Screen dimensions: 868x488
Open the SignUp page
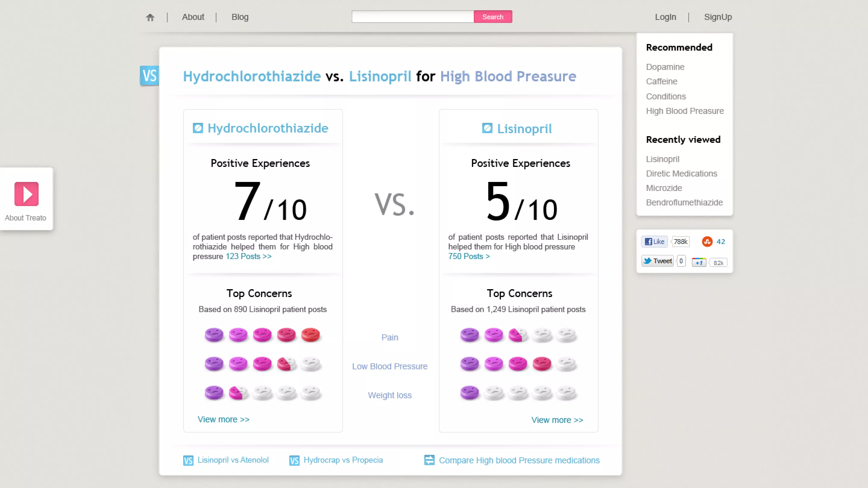pyautogui.click(x=718, y=17)
